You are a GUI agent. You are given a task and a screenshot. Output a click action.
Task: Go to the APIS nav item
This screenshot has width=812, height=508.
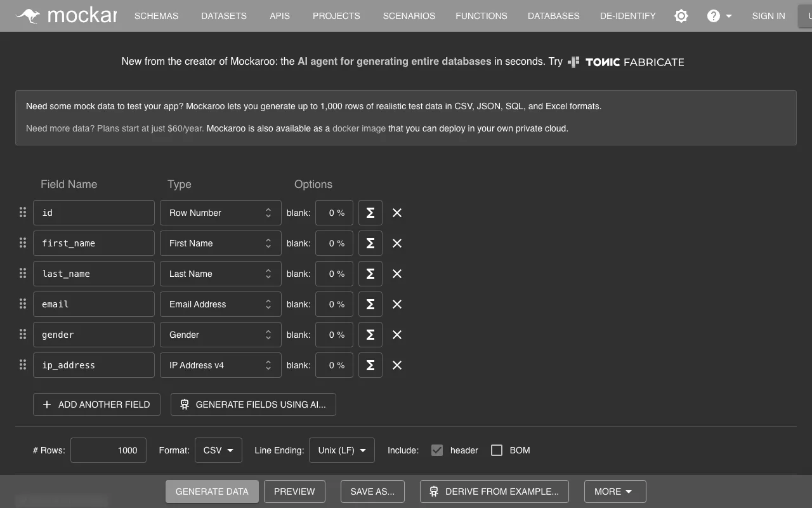[x=280, y=16]
